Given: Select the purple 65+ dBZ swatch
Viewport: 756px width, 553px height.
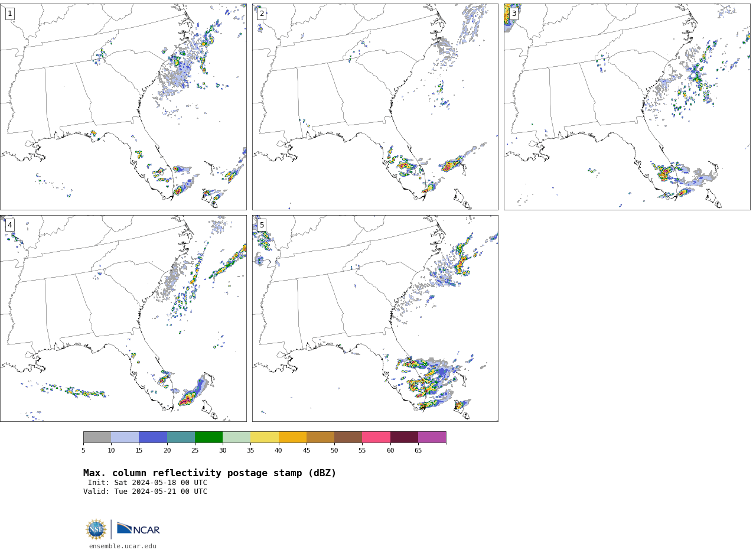Looking at the screenshot, I should click(432, 437).
